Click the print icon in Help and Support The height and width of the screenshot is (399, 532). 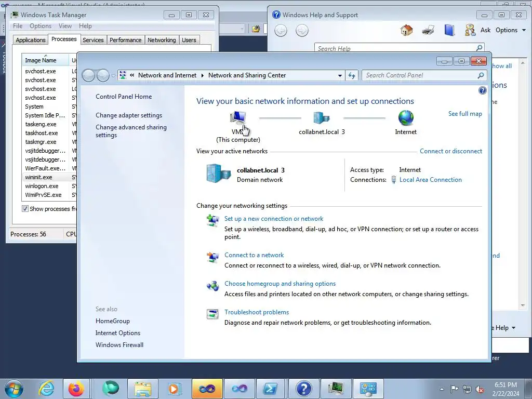click(428, 30)
